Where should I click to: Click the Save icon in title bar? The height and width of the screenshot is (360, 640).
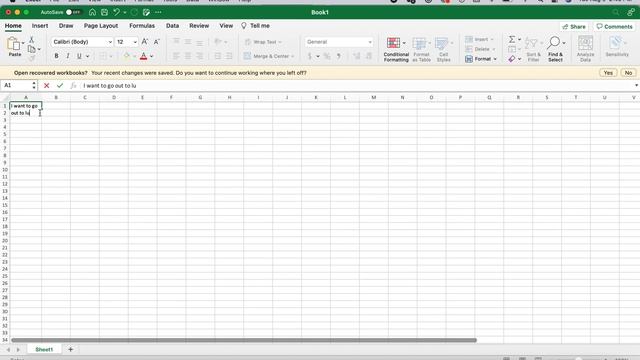click(x=104, y=12)
